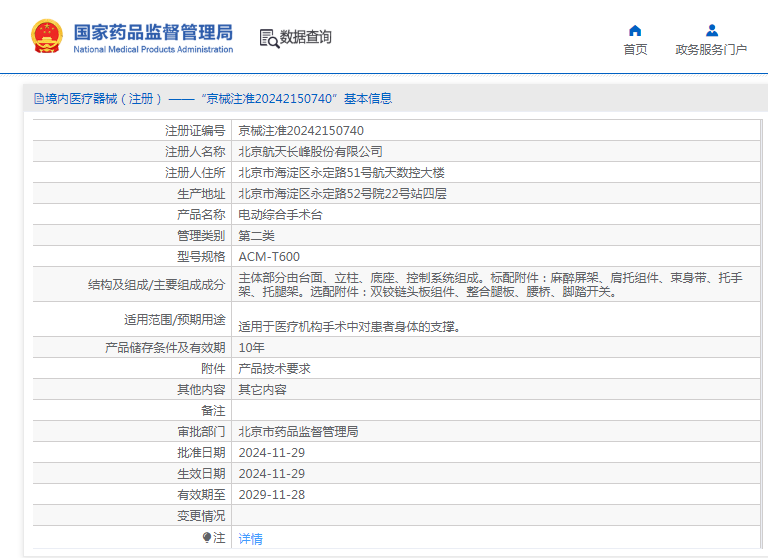Click the 产品储存条件及有效期 label
Viewport: 768px width, 558px height.
(x=165, y=348)
